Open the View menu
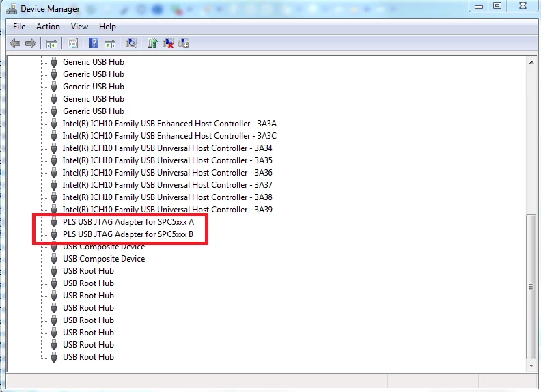 tap(79, 27)
